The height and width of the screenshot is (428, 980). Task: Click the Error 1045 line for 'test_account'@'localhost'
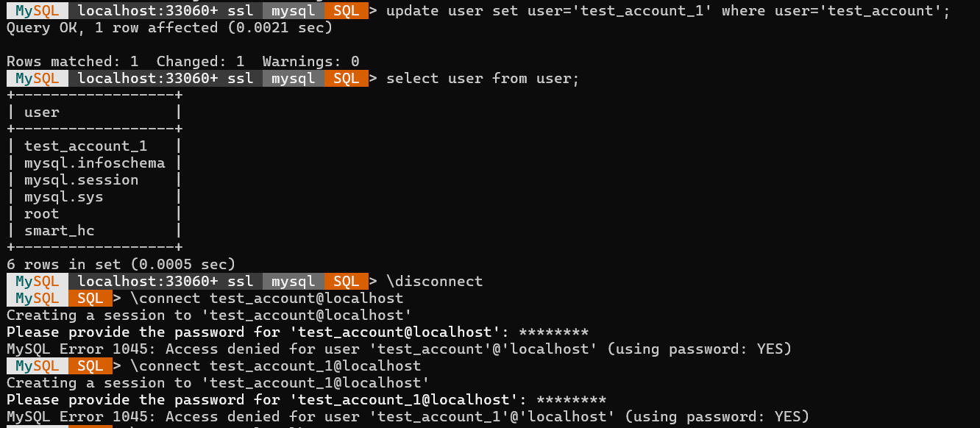point(400,349)
